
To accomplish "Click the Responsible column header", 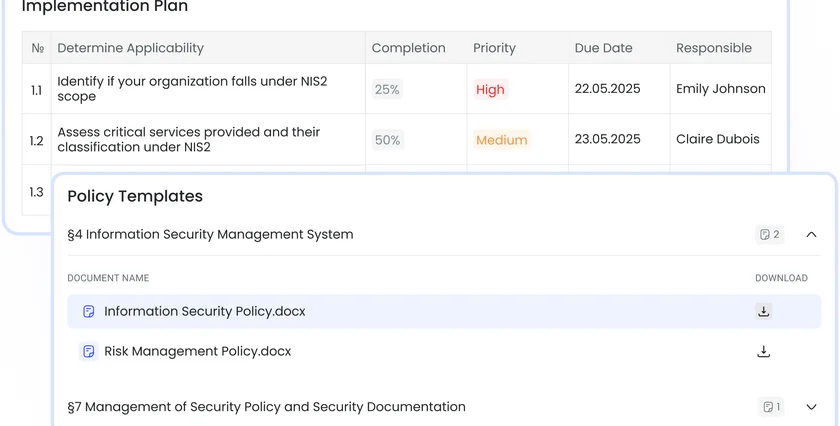I will click(x=713, y=48).
